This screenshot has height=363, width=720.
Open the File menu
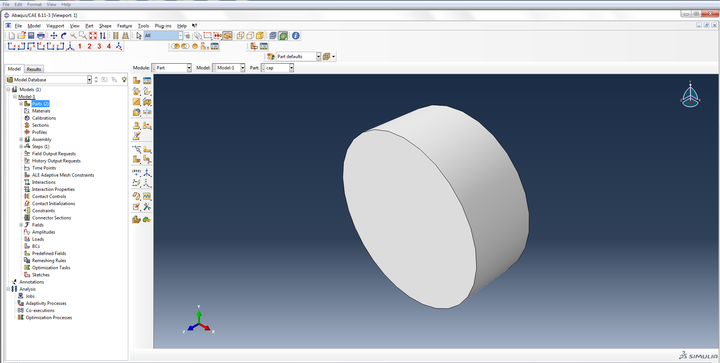[18, 26]
